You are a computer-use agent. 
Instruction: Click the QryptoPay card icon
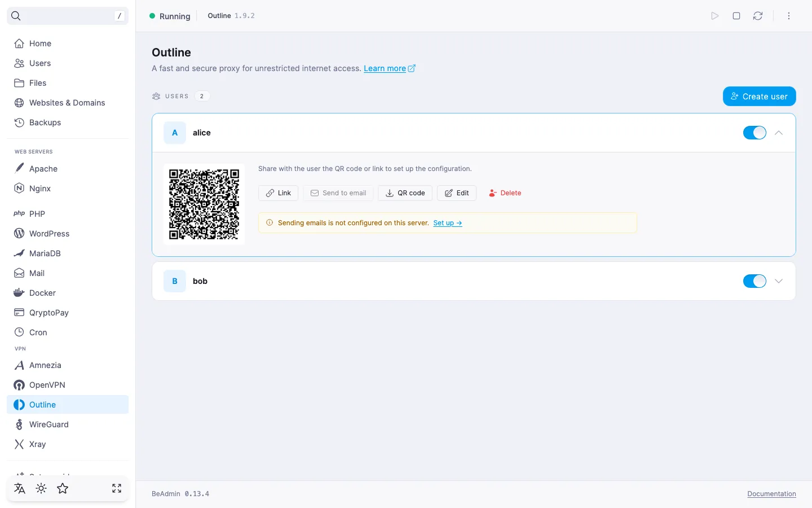pos(19,313)
